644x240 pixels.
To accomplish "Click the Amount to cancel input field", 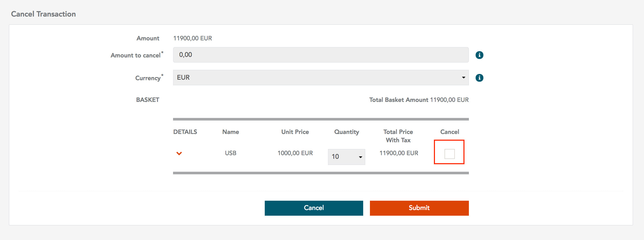I will [321, 55].
